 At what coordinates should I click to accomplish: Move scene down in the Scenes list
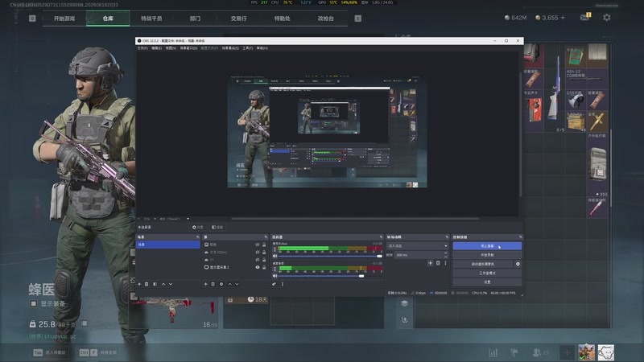(x=171, y=284)
